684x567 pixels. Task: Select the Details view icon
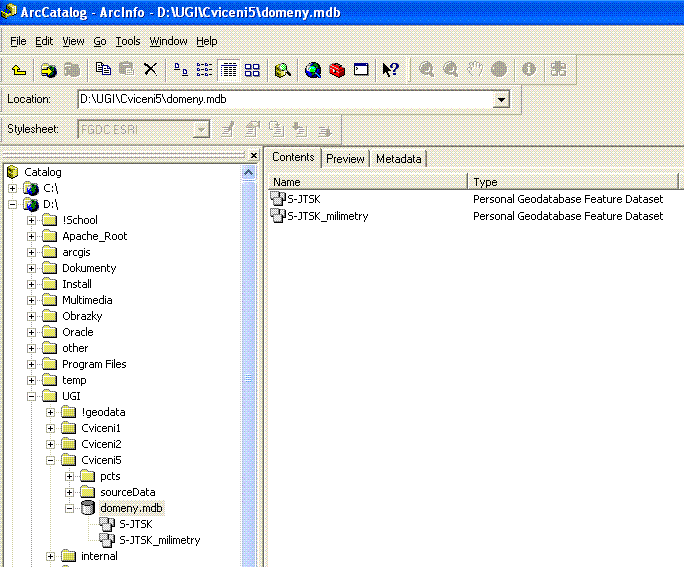228,69
